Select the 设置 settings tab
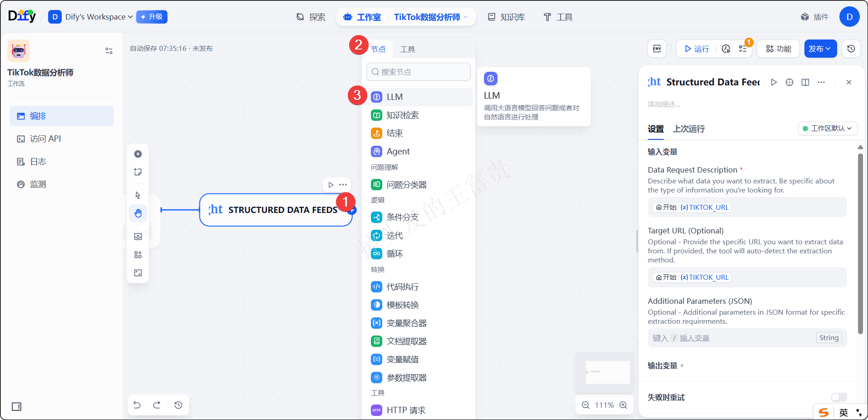 (x=656, y=129)
